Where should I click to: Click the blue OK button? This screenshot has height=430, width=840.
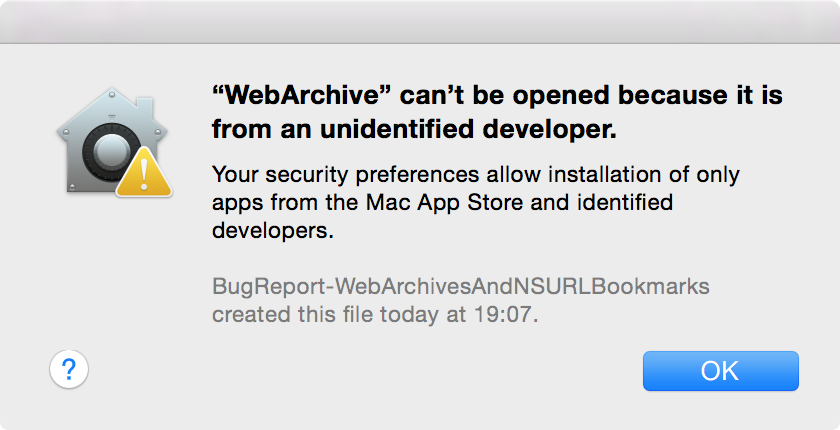tap(721, 371)
